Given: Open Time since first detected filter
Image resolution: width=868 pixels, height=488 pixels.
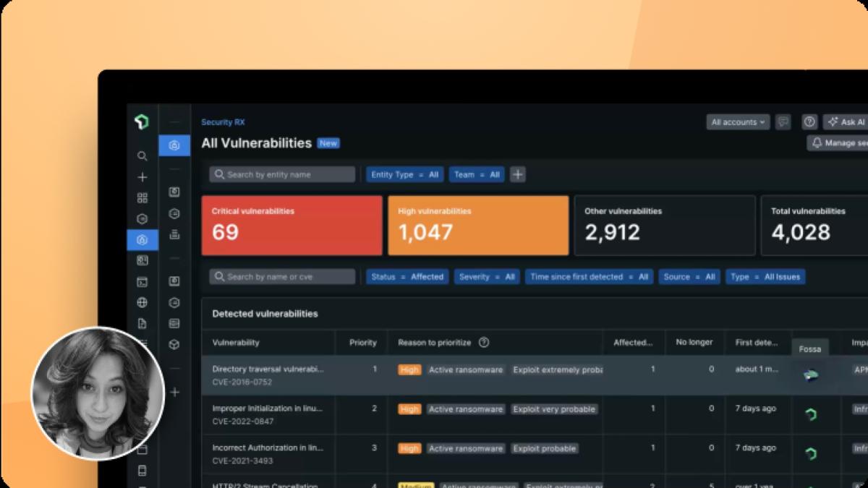Looking at the screenshot, I should [x=590, y=277].
